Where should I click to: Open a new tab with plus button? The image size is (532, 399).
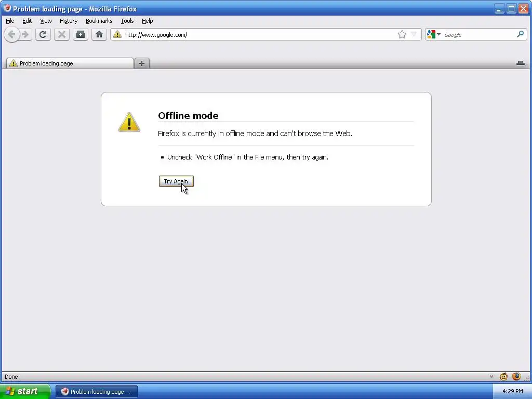[142, 63]
